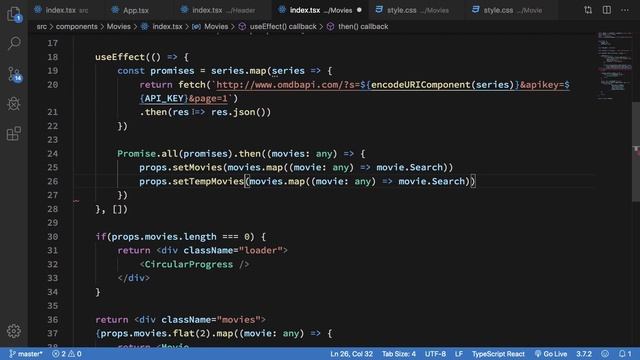Screen dimensions: 640x360
Task: Open notifications bell in the status bar
Action: [624, 354]
